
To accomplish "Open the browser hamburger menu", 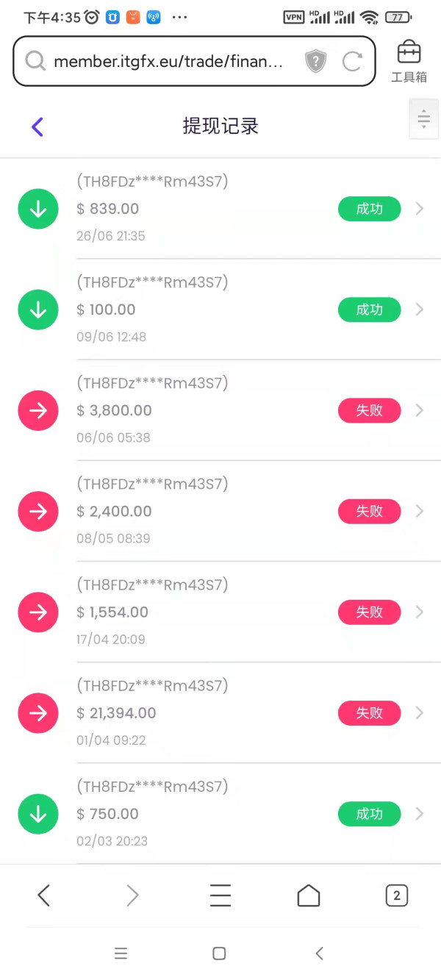I will click(220, 895).
